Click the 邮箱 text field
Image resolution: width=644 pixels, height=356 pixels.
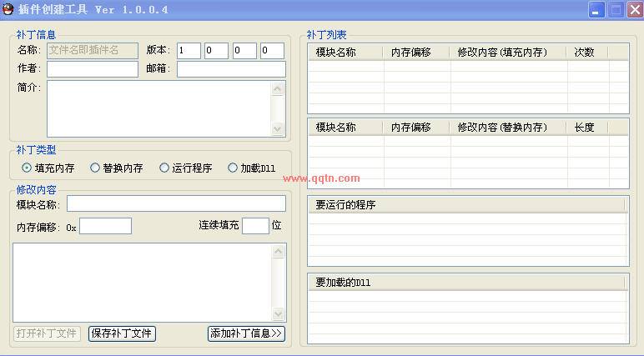231,69
